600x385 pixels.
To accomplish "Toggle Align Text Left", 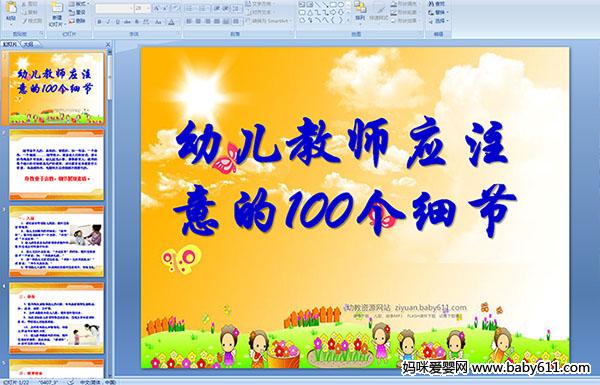I will tap(189, 21).
